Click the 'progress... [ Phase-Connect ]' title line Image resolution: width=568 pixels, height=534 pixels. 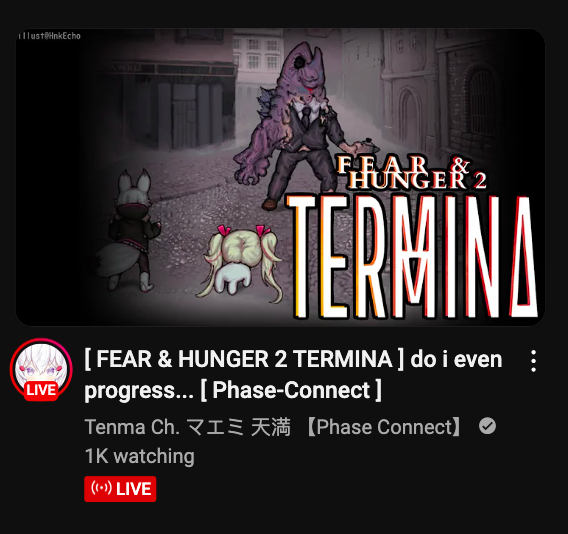233,391
